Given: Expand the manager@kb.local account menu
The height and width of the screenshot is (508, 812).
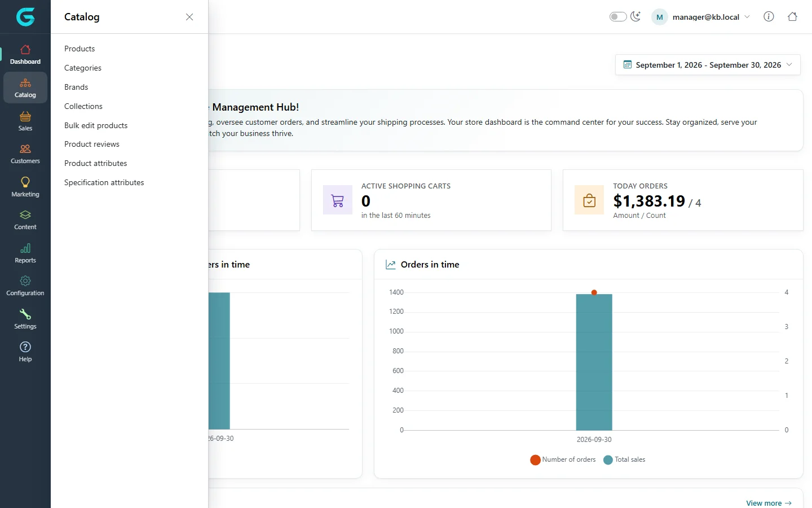Looking at the screenshot, I should 701,17.
